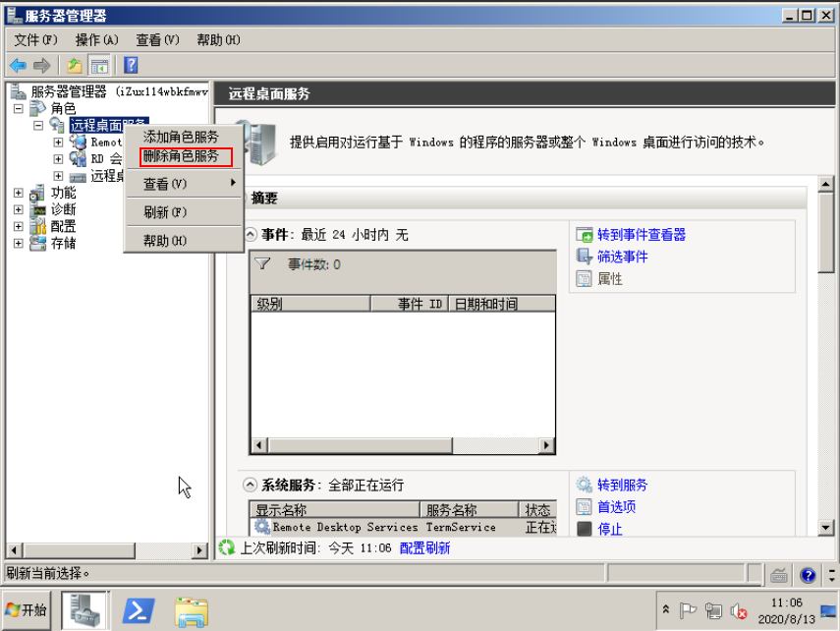Open the 文件(F) menu
This screenshot has width=840, height=631.
[x=35, y=39]
